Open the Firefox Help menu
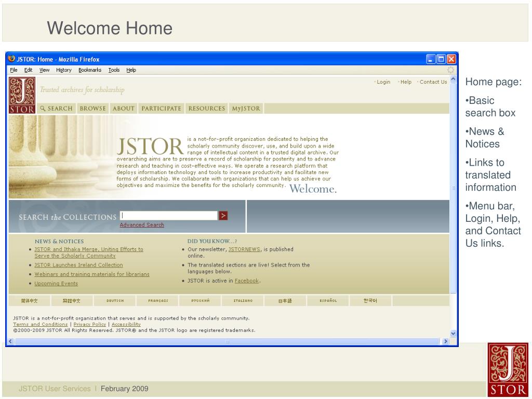The width and height of the screenshot is (532, 399). coord(131,70)
